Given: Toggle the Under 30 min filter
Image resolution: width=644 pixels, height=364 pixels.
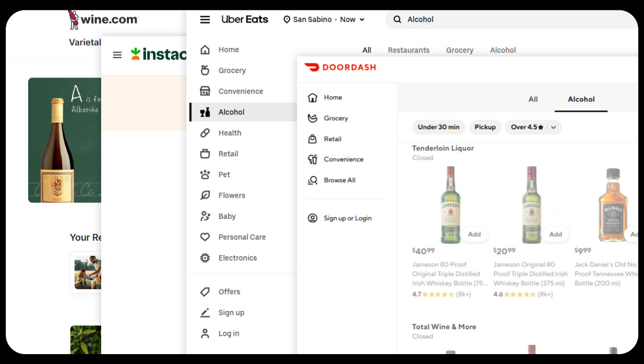Looking at the screenshot, I should (439, 127).
